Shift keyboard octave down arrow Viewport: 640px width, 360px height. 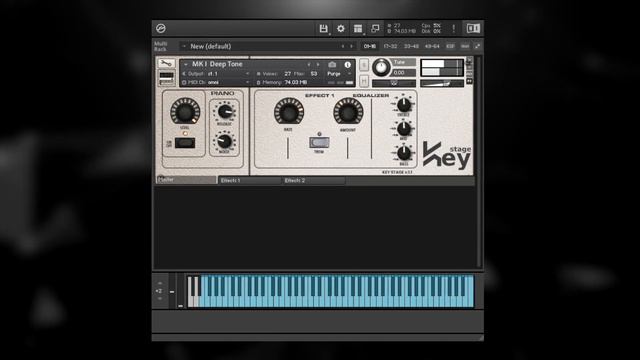tap(160, 299)
